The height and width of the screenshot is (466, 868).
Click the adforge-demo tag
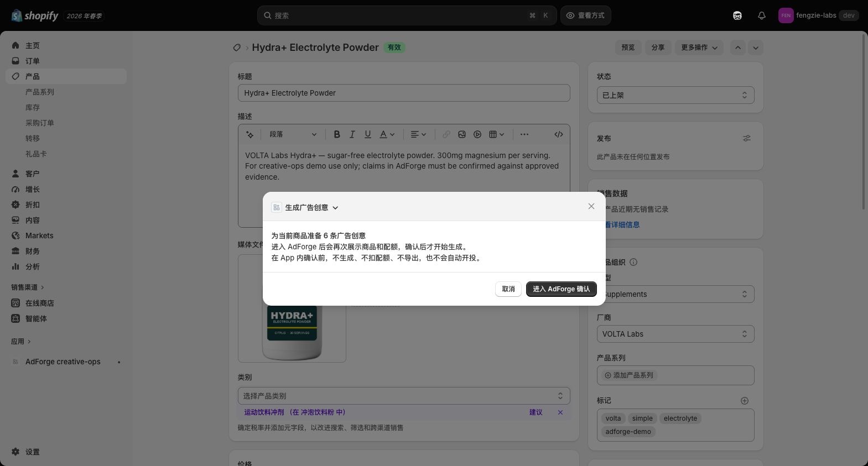coord(628,432)
